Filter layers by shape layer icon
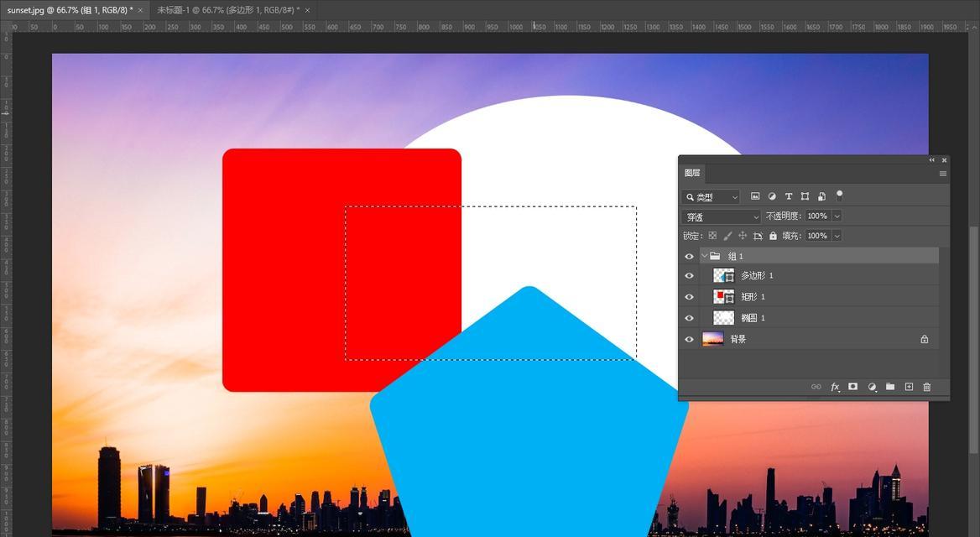Viewport: 980px width, 537px height. (x=805, y=196)
